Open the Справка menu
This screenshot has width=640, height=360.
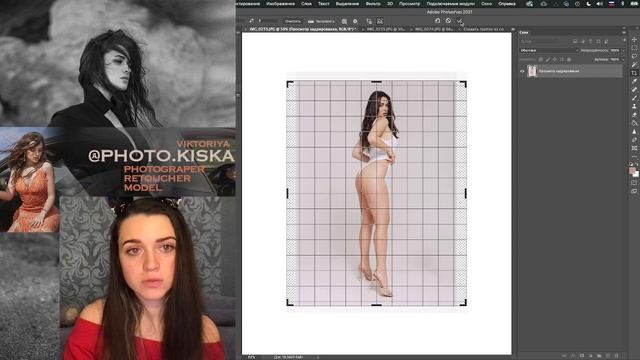click(507, 4)
